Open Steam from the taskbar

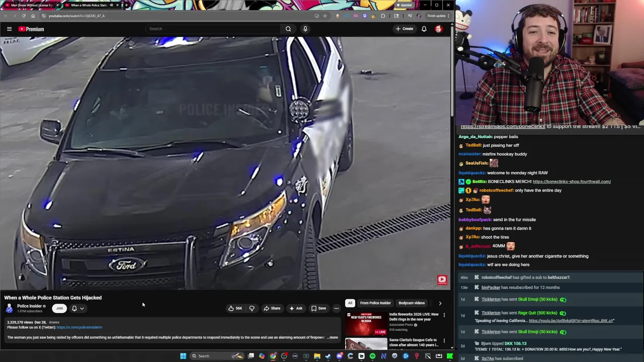point(328,356)
